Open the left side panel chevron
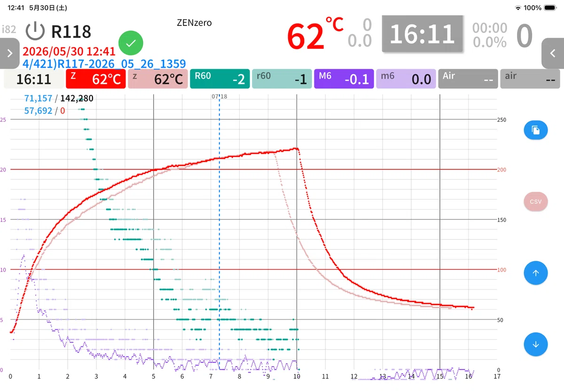Viewport: 564px width, 392px height. click(10, 53)
